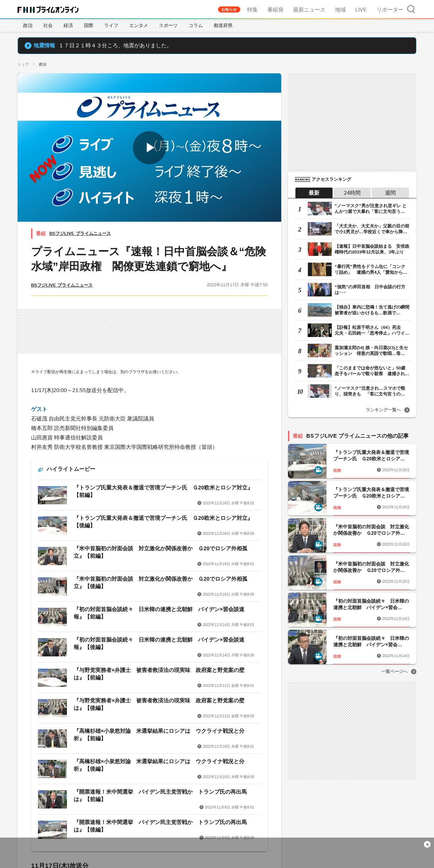
Task: Open ranking 5 強気の岸田首相 article
Action: [x=352, y=290]
